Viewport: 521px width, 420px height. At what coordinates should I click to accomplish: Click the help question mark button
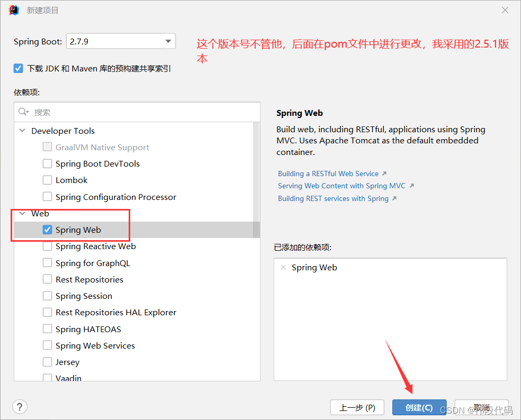[x=20, y=407]
